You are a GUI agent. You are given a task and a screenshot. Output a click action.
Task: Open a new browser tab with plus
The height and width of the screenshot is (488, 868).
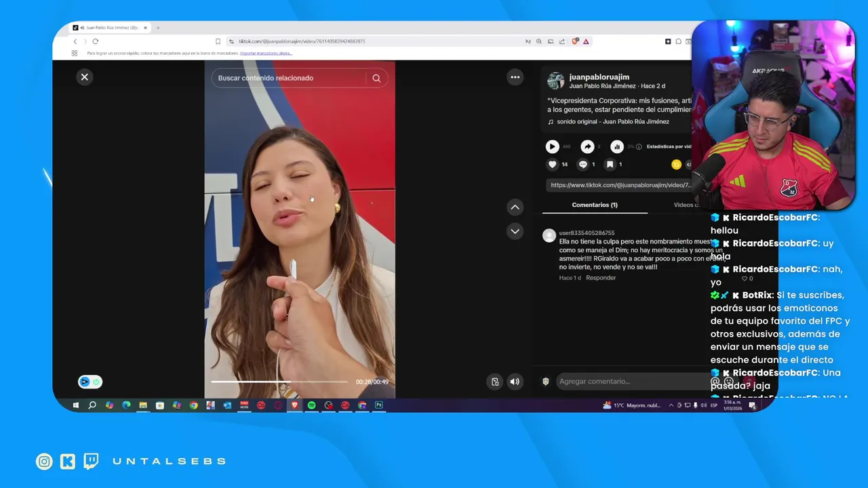(x=158, y=28)
